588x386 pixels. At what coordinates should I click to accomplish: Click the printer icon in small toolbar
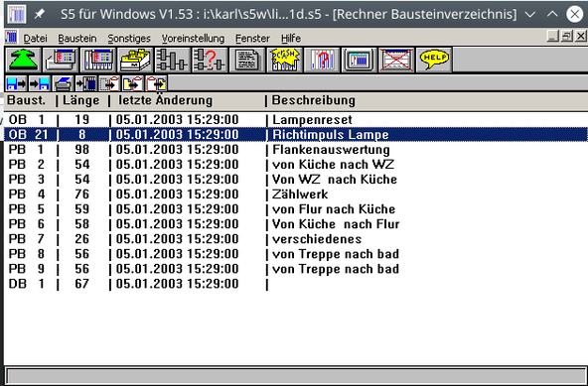click(63, 83)
